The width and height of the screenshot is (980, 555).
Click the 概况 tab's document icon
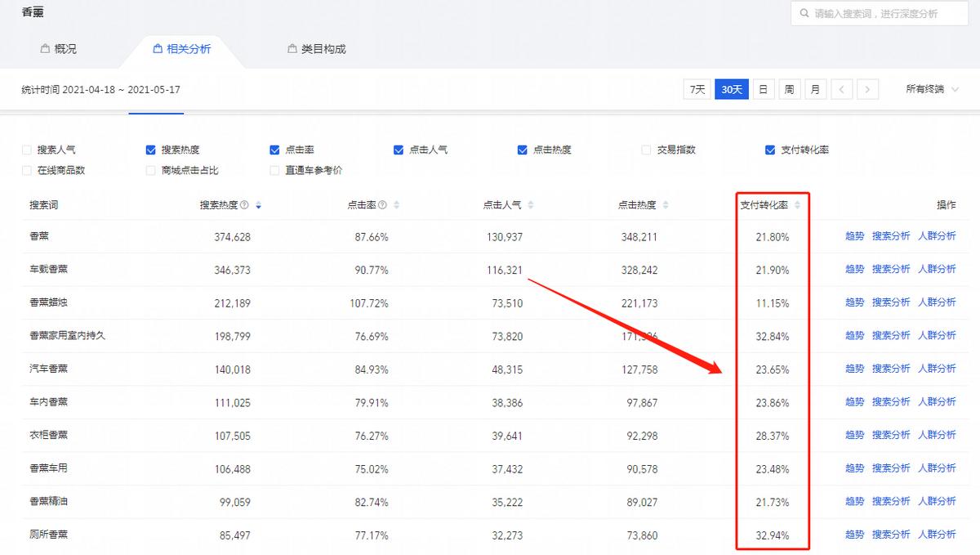pos(45,48)
